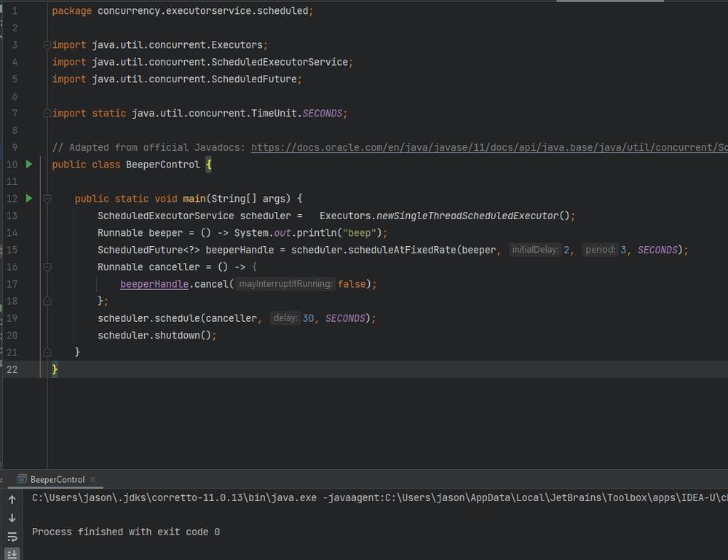Click the up stack trace arrow

[x=12, y=500]
